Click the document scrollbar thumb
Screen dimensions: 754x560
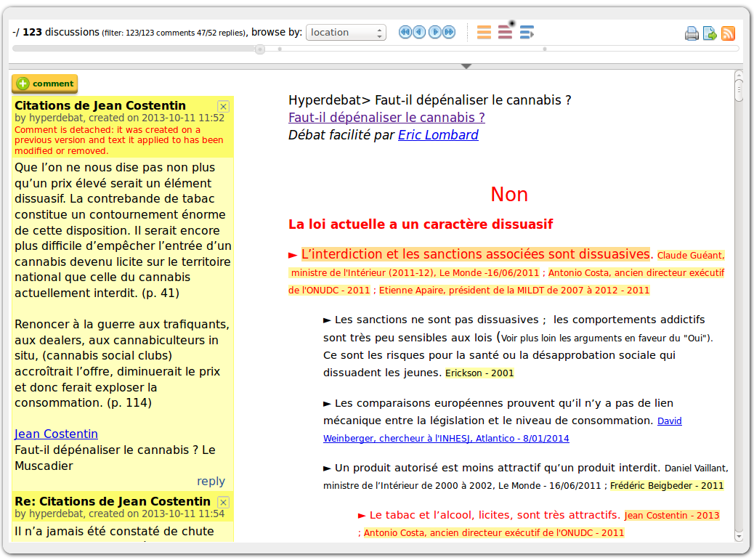coord(739,90)
